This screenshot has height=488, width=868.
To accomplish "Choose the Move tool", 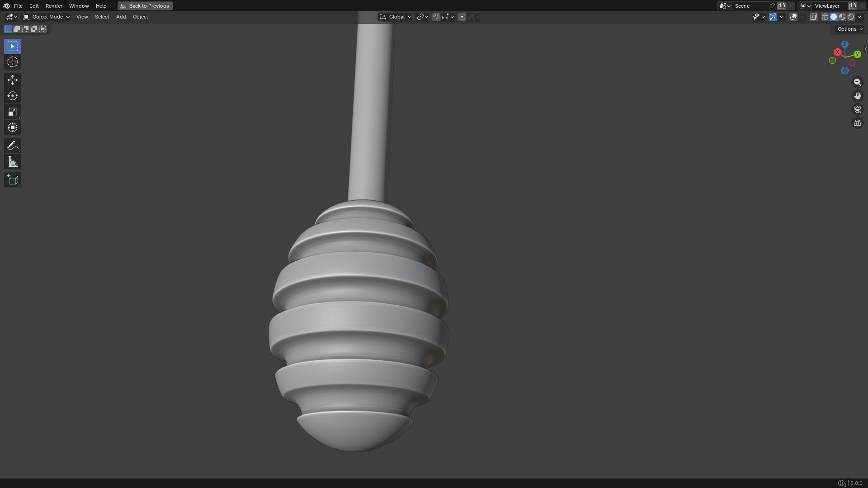I will (13, 80).
